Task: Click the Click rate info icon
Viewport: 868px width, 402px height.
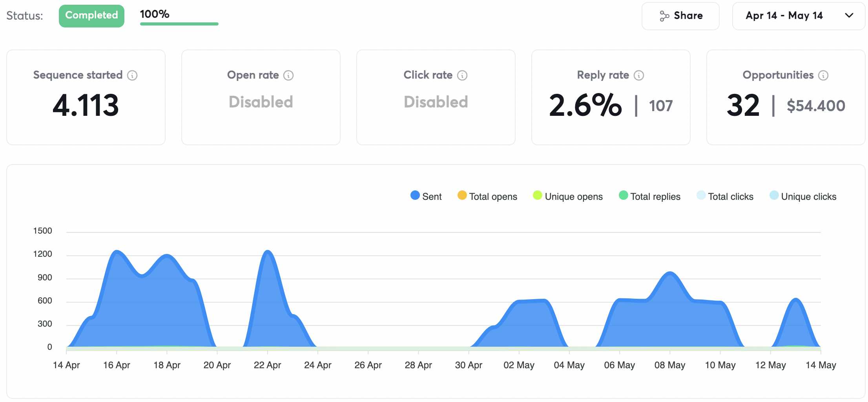Action: (462, 75)
